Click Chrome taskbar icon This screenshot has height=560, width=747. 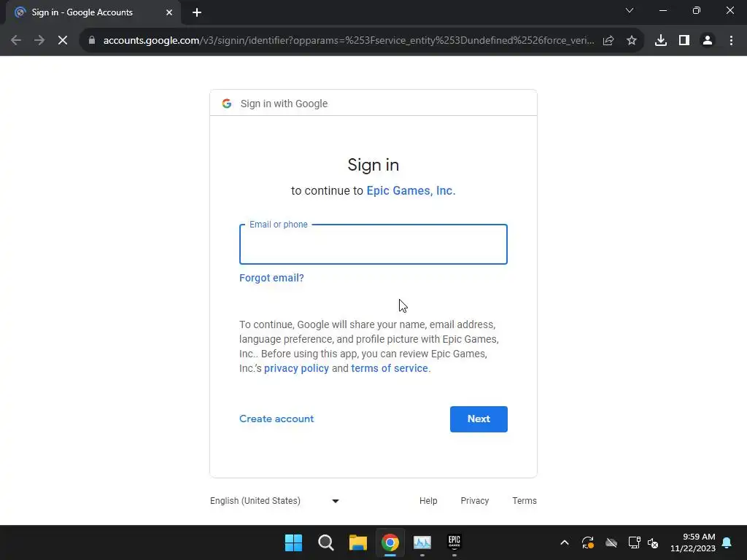[390, 542]
